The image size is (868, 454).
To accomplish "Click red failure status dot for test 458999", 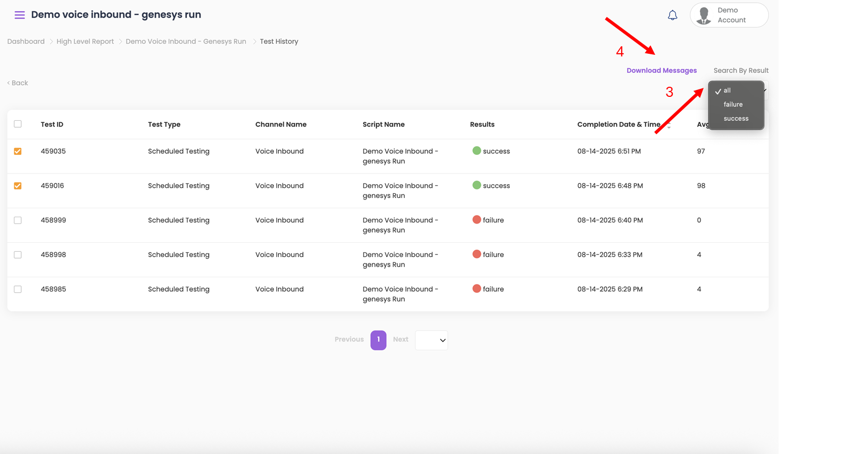I will pyautogui.click(x=477, y=220).
